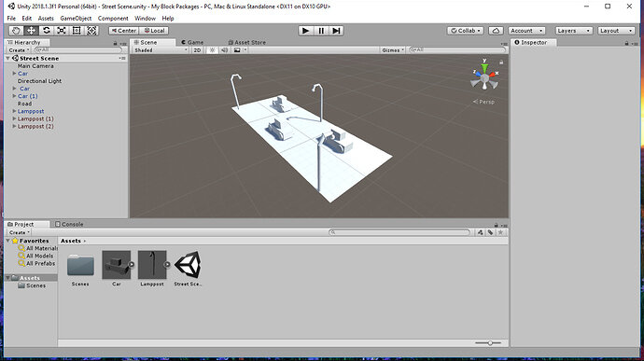Open the Layers dropdown

click(x=574, y=31)
